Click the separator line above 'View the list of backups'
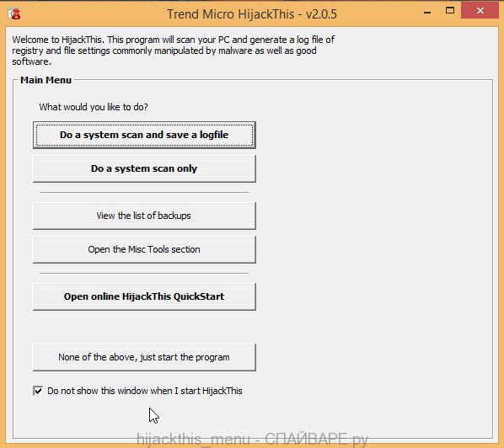This screenshot has width=504, height=448. pos(144,192)
